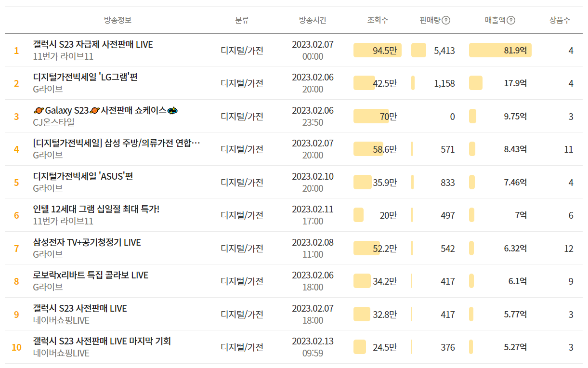This screenshot has width=588, height=368.
Task: Open 갤럭시 S23 사전판매 LIVE 마지막 기회
Action: click(x=102, y=341)
